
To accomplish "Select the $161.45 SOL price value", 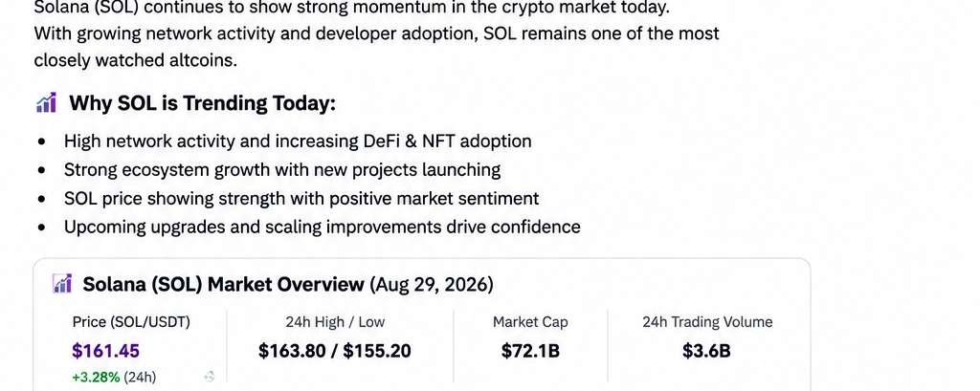I will pyautogui.click(x=105, y=351).
